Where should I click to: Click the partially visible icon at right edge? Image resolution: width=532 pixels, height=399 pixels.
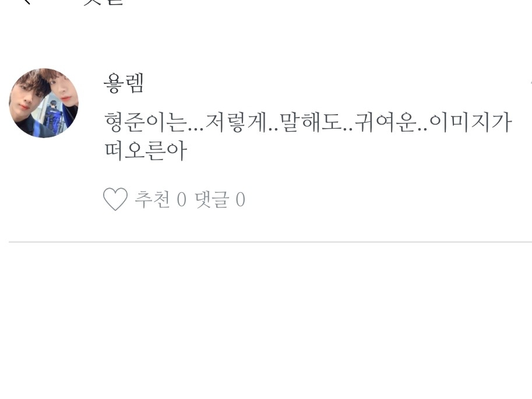click(530, 83)
